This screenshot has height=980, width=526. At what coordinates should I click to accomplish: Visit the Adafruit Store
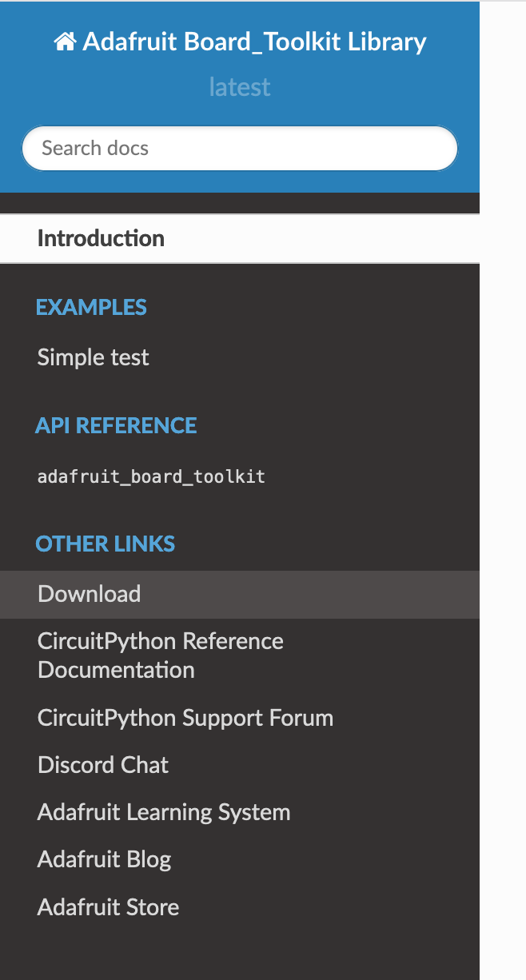click(x=108, y=906)
